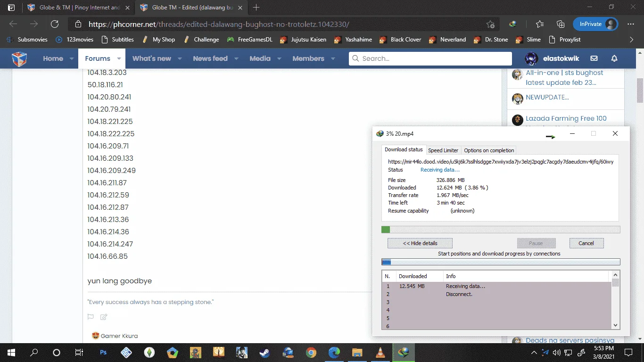Go back using the browser back arrow

(13, 24)
